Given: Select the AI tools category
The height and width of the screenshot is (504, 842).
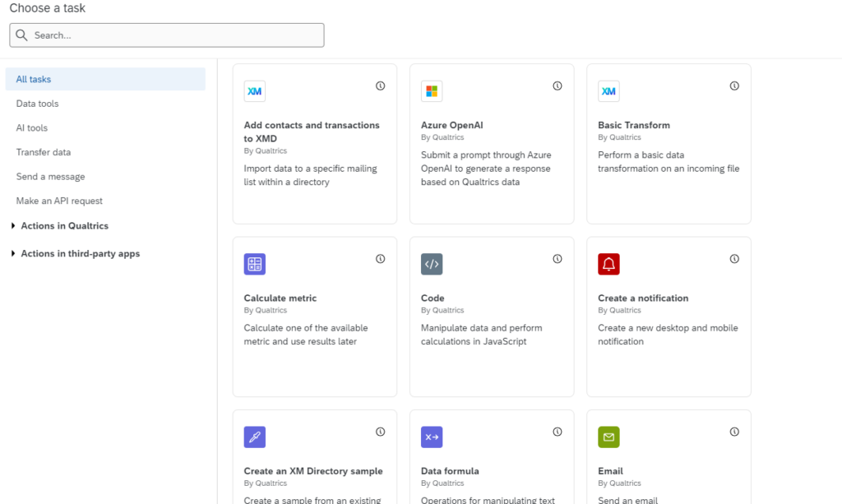Looking at the screenshot, I should (x=32, y=127).
